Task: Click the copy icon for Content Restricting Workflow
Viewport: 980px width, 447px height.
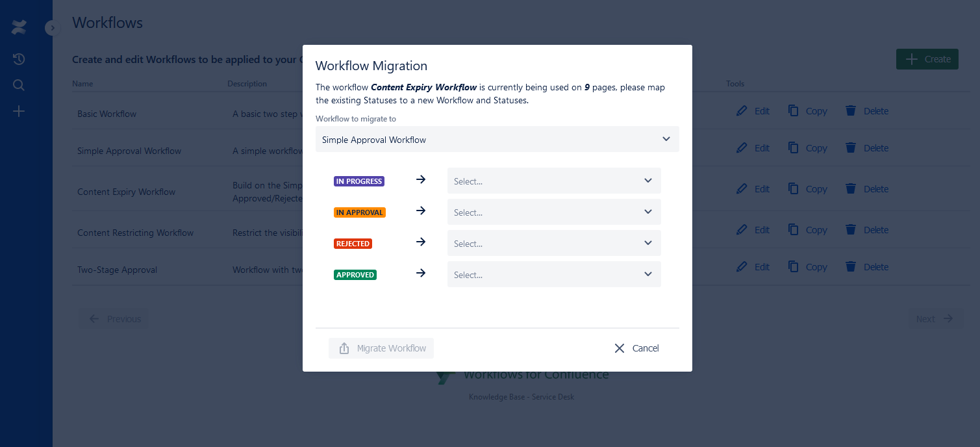Action: pos(793,230)
